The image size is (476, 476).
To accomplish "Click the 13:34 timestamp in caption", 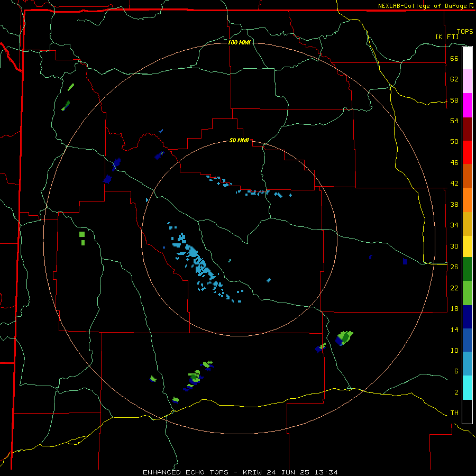I will pos(327,472).
